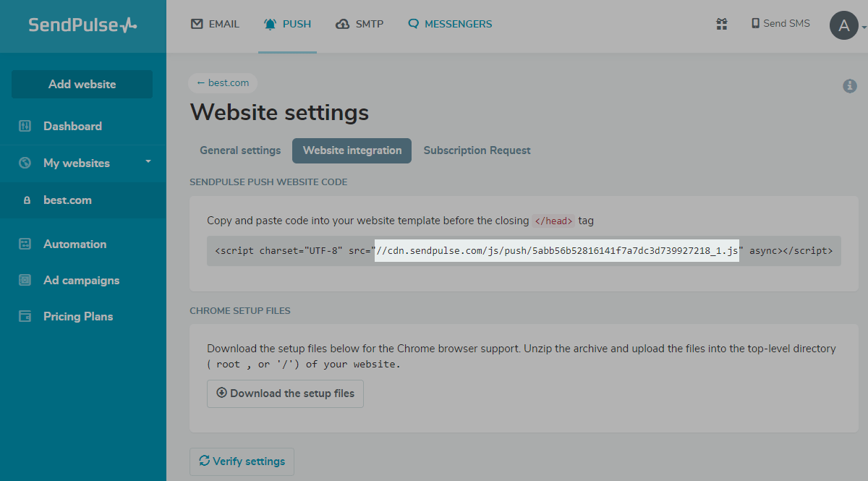
Task: Switch to General settings tab
Action: click(240, 150)
